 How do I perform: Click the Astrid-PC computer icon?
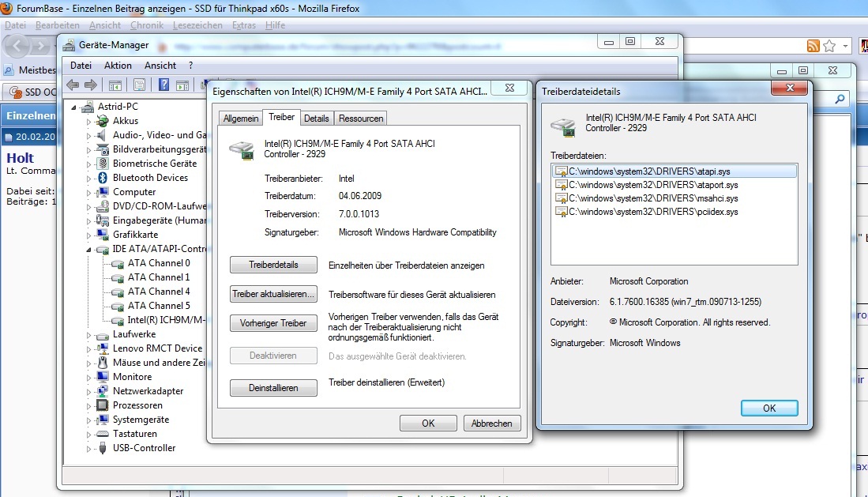87,107
